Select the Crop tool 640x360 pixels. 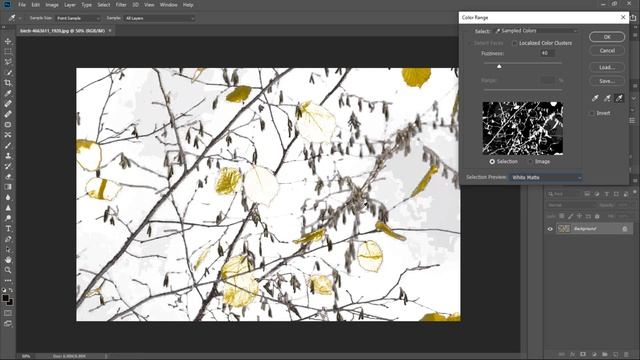point(8,83)
